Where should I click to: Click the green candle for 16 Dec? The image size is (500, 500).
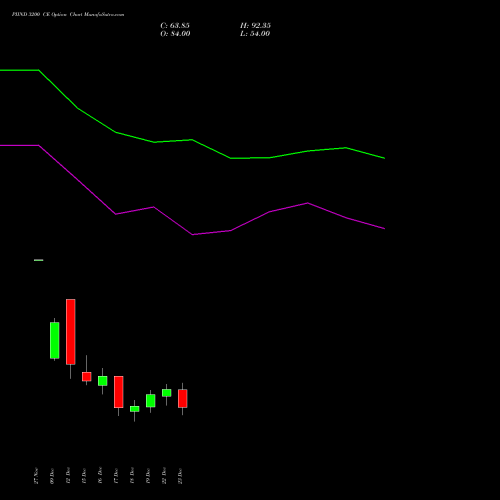coord(103,381)
